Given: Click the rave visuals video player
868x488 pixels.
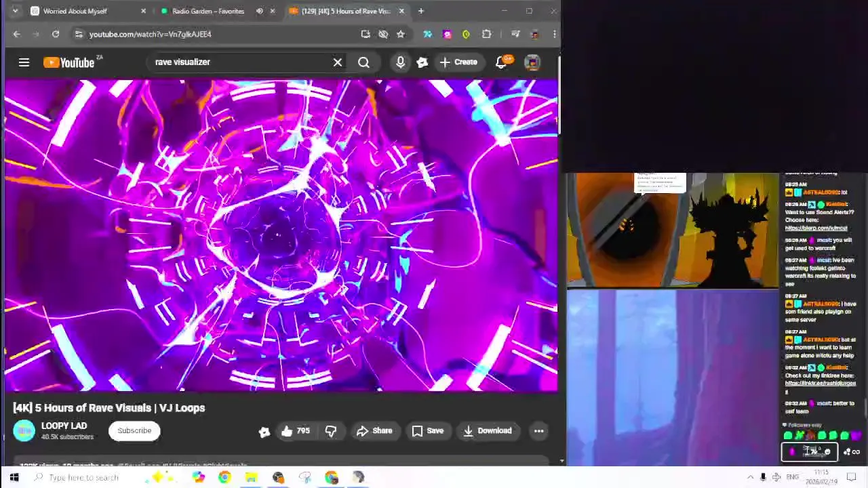Looking at the screenshot, I should click(x=281, y=235).
